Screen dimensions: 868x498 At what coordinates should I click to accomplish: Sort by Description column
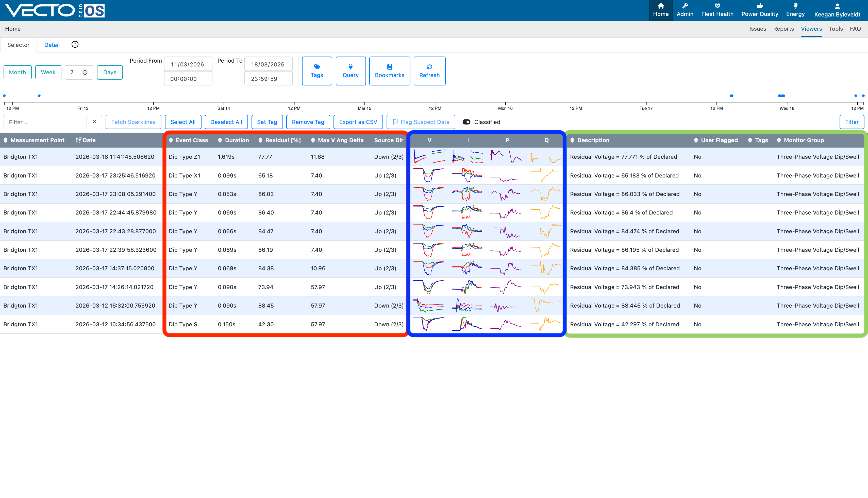coord(590,140)
